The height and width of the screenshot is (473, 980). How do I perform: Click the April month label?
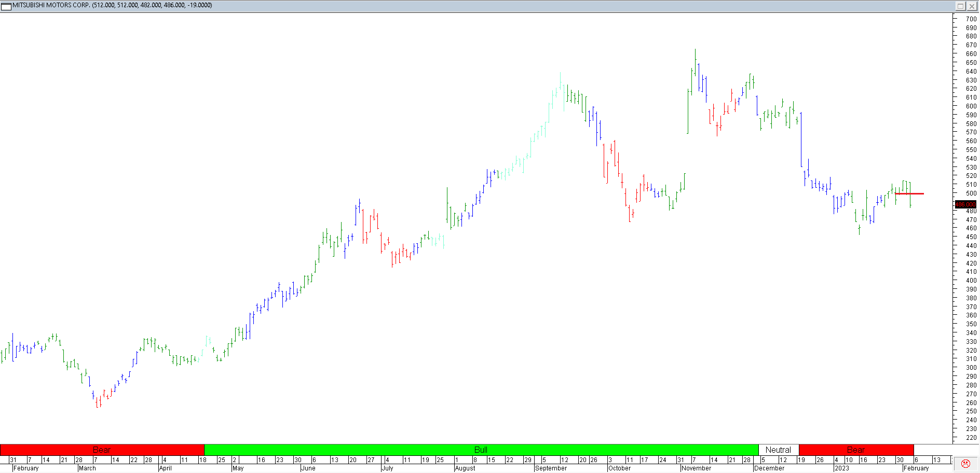[x=165, y=468]
